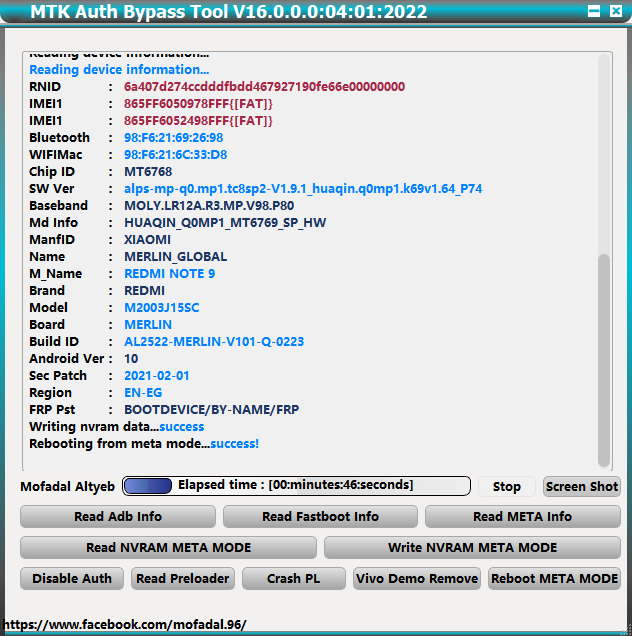Click the Region value EN-EG
This screenshot has height=636, width=632.
[143, 393]
